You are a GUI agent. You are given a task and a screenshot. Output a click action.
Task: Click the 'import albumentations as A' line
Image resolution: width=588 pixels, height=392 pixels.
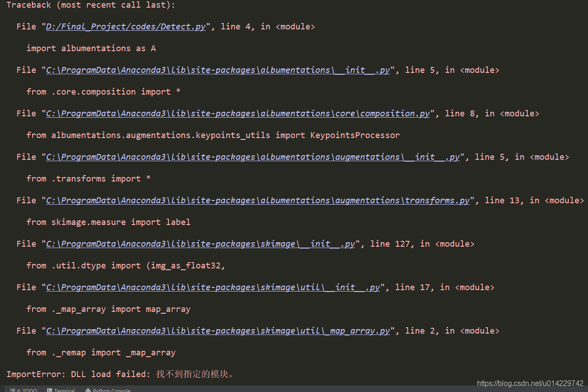[91, 48]
